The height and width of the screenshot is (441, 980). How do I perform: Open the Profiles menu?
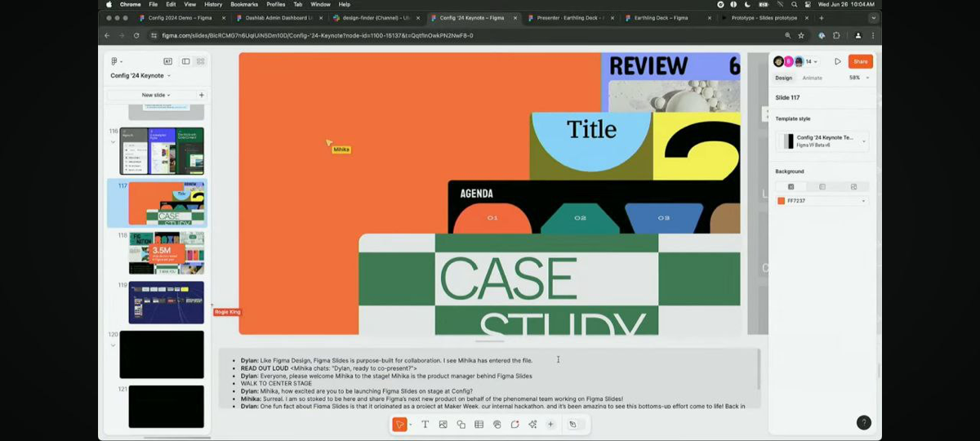tap(276, 4)
